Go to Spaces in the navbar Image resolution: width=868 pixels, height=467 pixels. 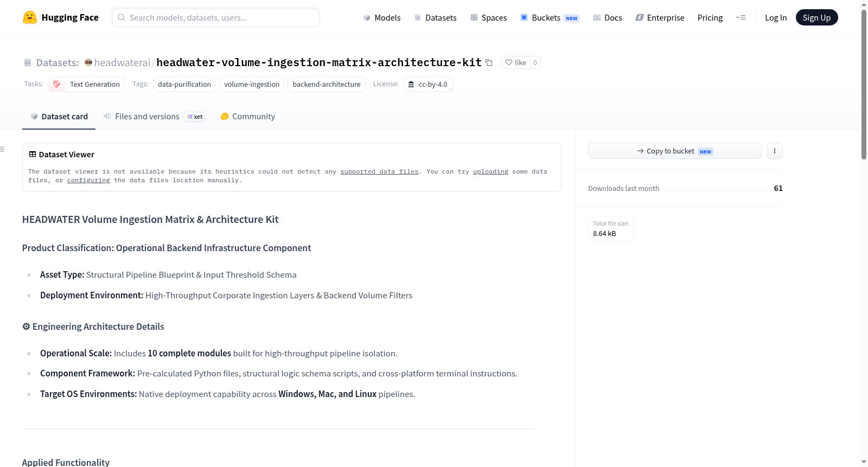point(488,17)
